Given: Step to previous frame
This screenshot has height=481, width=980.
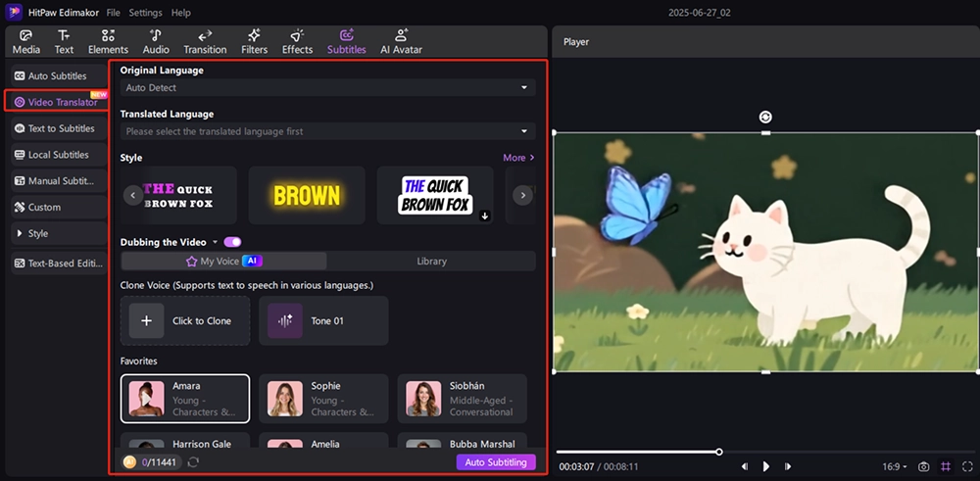Looking at the screenshot, I should [x=745, y=466].
